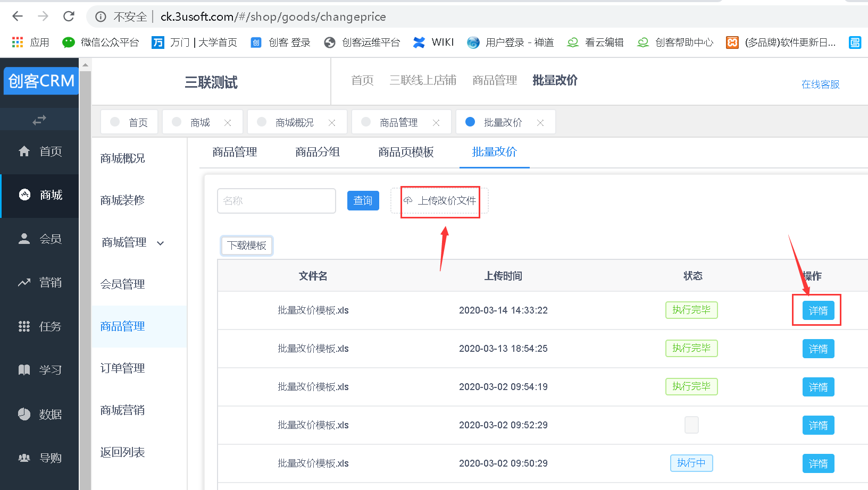Screen dimensions: 868x490
Task: Click the 创客CRM logo
Action: 41,81
